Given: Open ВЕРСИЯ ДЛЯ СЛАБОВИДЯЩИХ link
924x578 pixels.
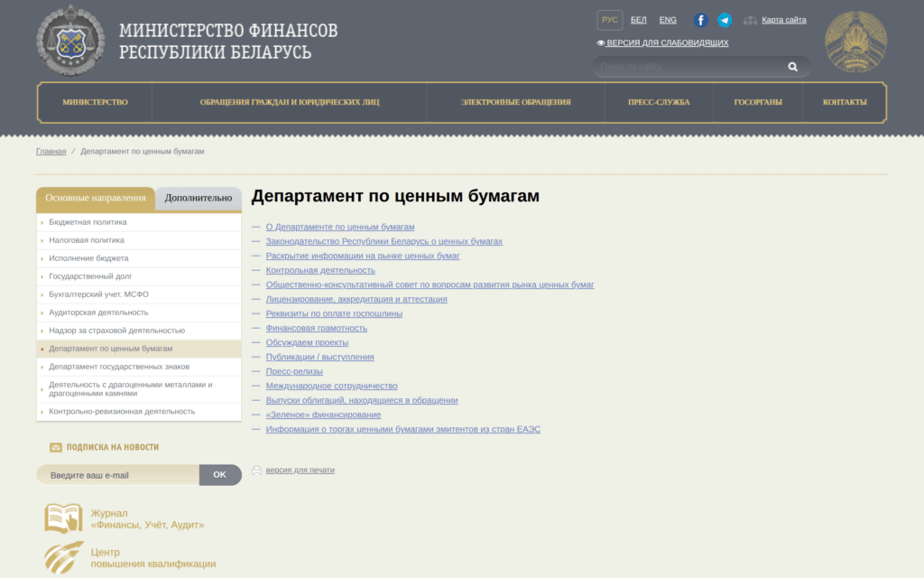Looking at the screenshot, I should coord(667,43).
